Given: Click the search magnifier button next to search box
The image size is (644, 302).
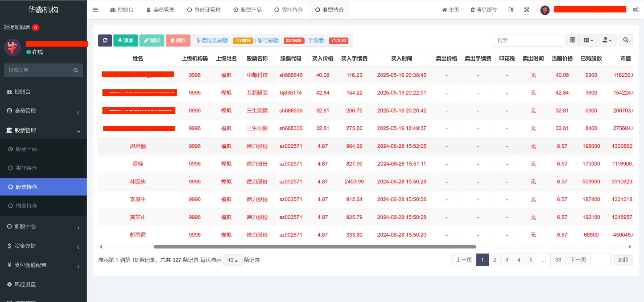Looking at the screenshot, I should (x=625, y=40).
